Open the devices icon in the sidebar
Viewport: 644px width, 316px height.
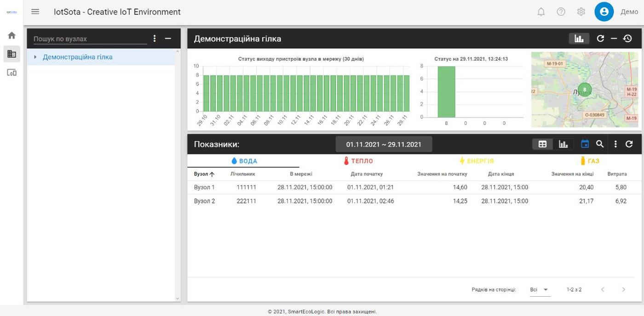(x=11, y=73)
